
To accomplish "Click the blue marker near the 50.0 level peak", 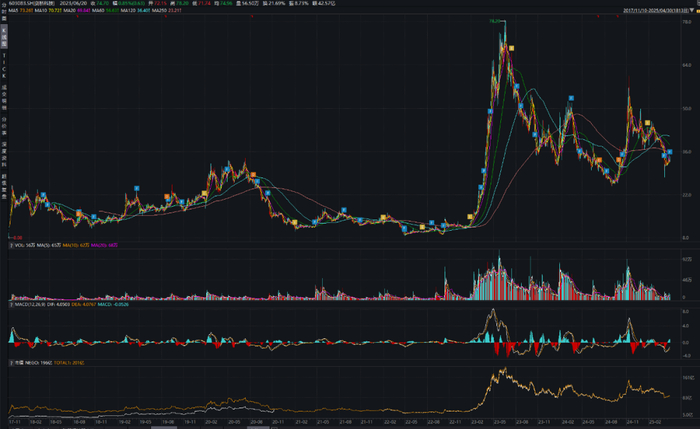I will point(571,98).
